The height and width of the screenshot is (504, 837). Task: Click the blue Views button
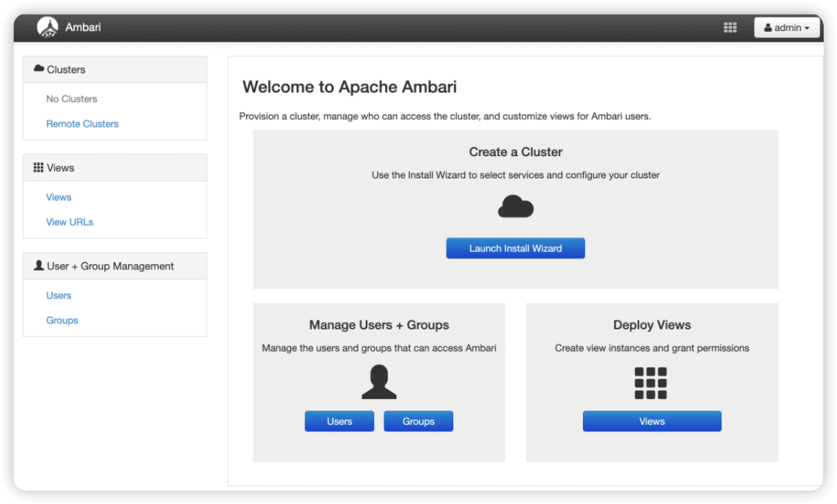coord(652,421)
